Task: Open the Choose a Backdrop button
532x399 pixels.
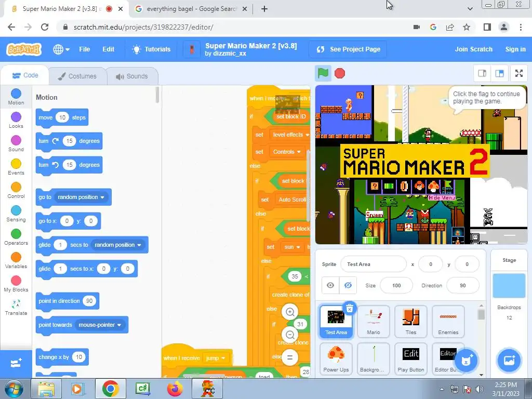Action: coord(509,361)
